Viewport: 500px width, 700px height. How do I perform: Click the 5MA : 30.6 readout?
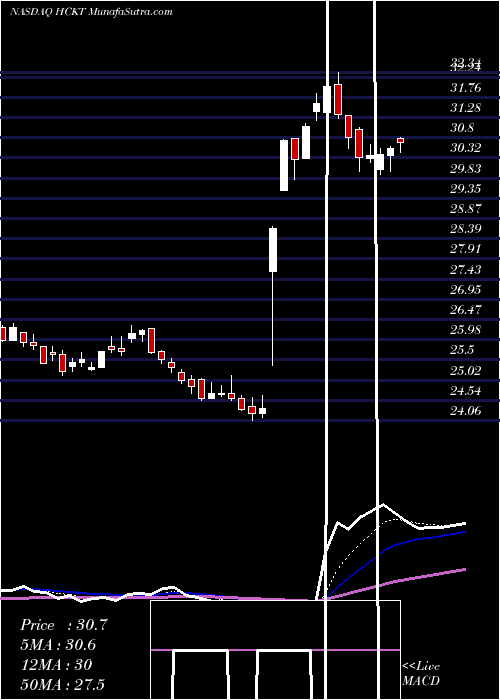(58, 645)
